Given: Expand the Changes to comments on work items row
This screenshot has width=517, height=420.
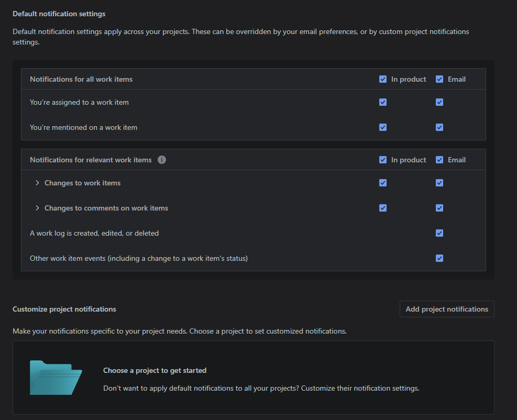Looking at the screenshot, I should pyautogui.click(x=37, y=208).
